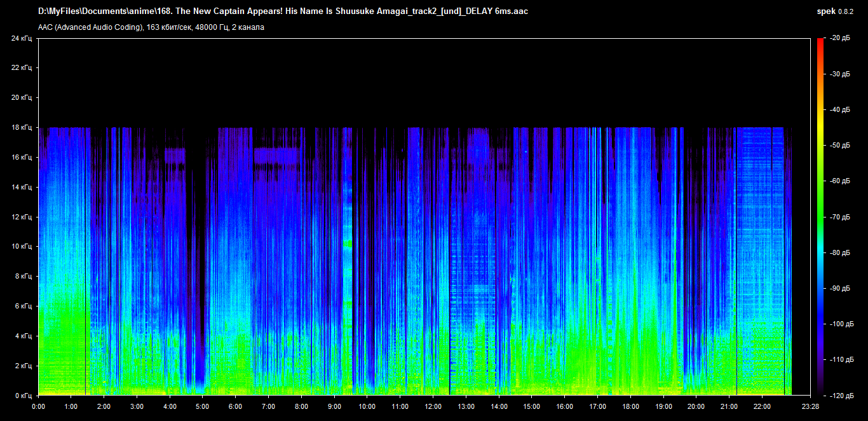The image size is (868, 421).
Task: Click the 10 кГц frequency label
Action: (x=21, y=247)
